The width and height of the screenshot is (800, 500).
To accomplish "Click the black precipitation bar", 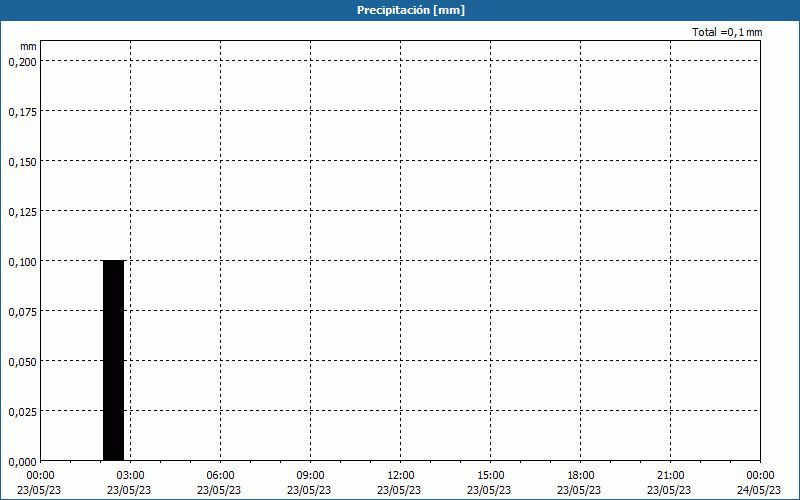I will pyautogui.click(x=113, y=360).
